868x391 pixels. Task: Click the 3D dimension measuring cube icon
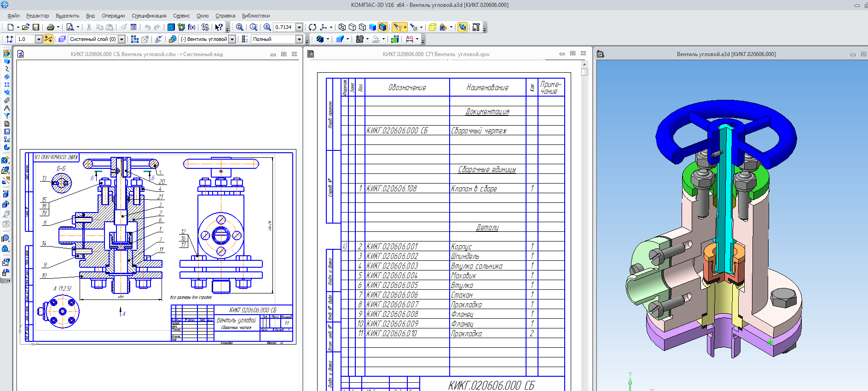point(395,39)
